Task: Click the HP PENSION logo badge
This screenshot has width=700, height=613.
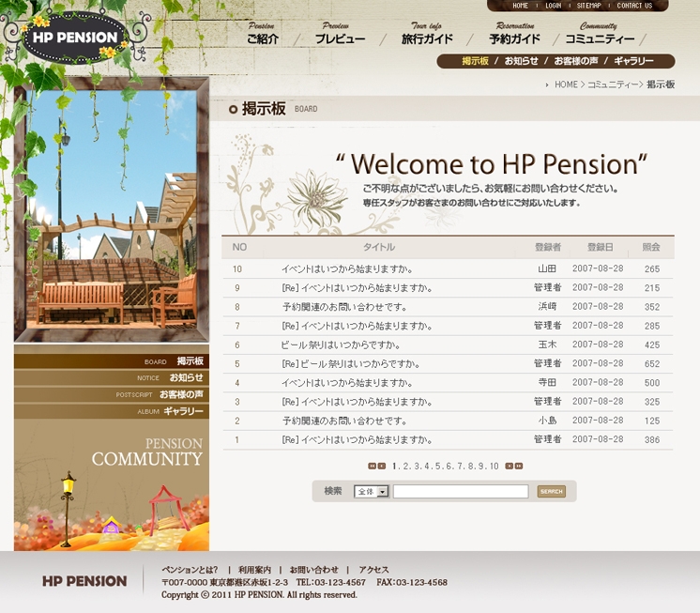Action: click(x=75, y=38)
